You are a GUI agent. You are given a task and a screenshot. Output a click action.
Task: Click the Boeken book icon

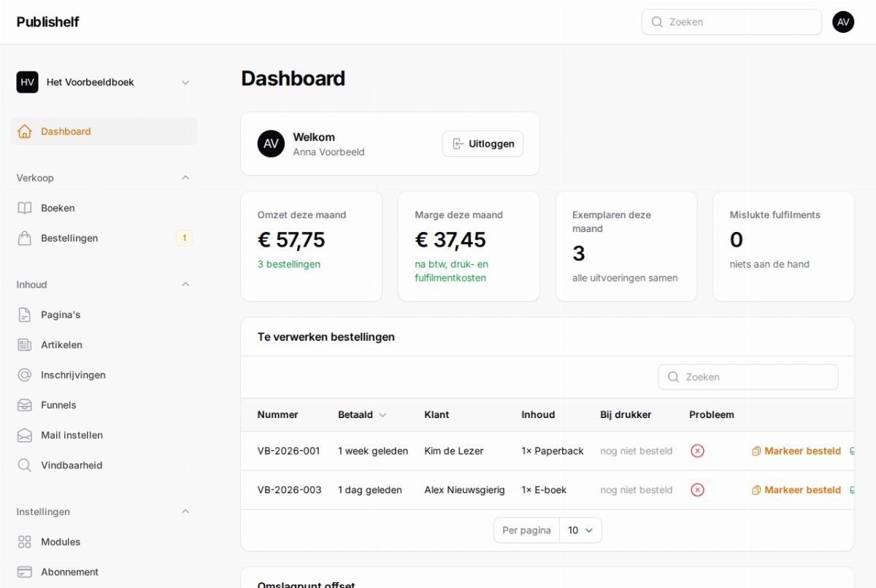[25, 208]
